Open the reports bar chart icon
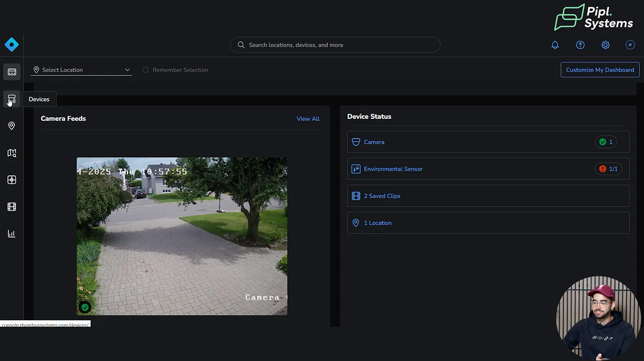 coord(11,234)
